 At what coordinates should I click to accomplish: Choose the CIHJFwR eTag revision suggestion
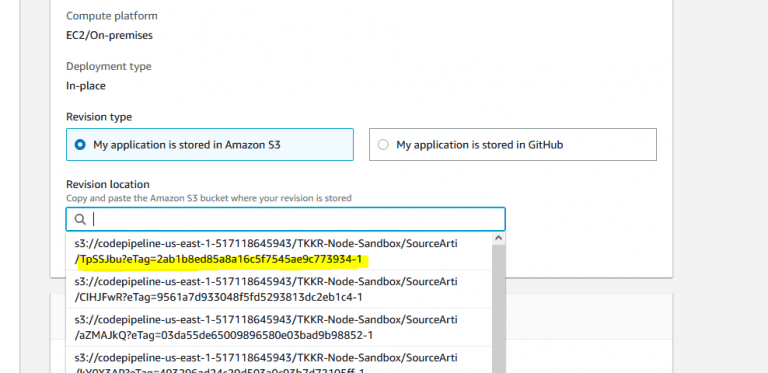(279, 289)
